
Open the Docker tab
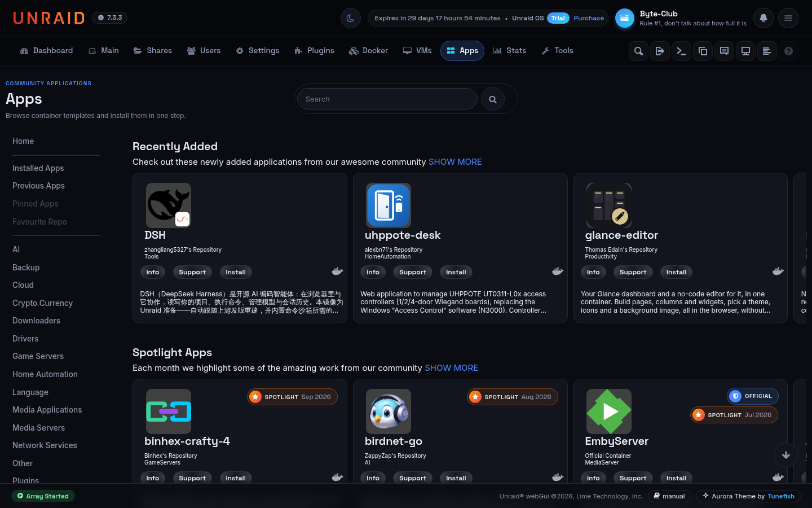click(x=368, y=51)
